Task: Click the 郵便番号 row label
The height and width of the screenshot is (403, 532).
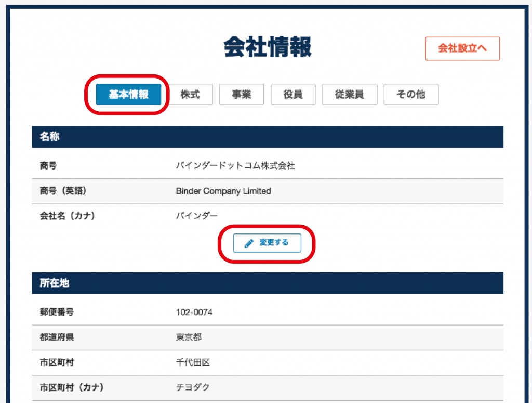Action: click(57, 313)
